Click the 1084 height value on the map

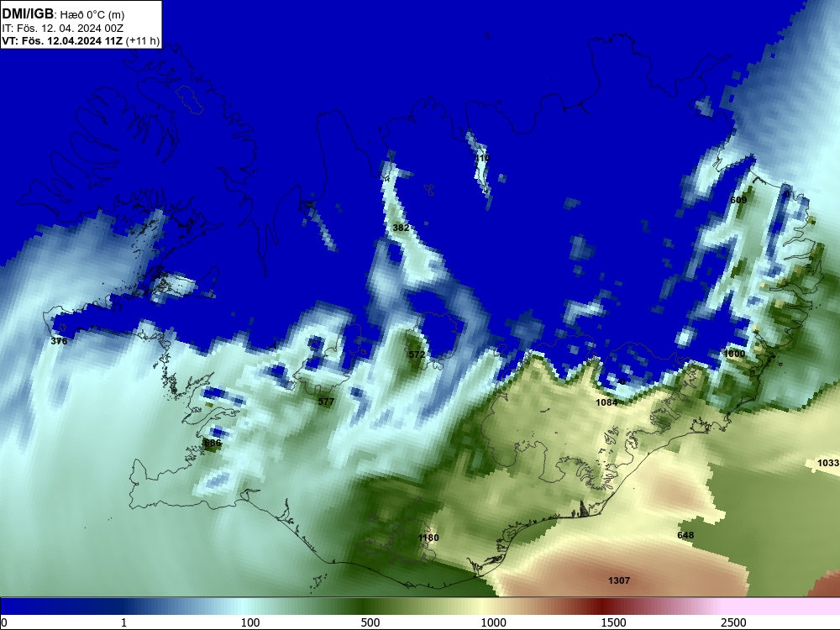point(606,402)
